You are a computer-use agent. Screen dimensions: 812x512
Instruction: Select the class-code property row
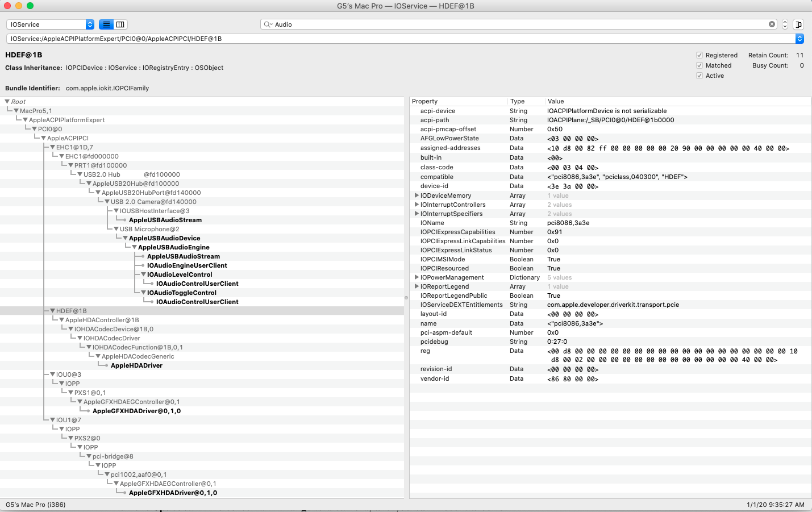(610, 167)
